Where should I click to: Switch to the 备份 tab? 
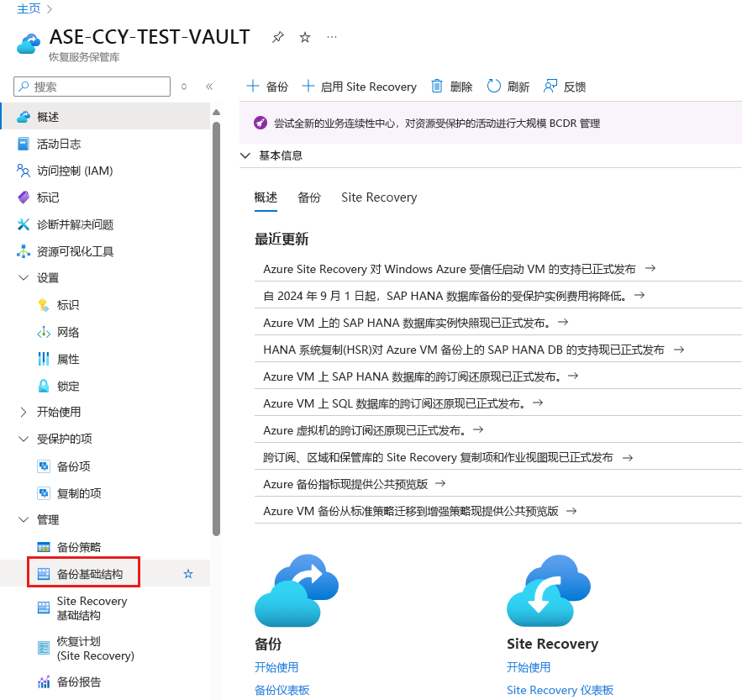click(309, 197)
